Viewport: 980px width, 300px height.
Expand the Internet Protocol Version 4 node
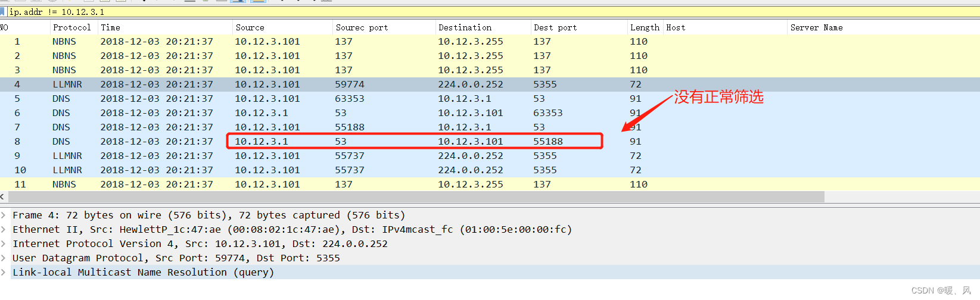[x=4, y=243]
